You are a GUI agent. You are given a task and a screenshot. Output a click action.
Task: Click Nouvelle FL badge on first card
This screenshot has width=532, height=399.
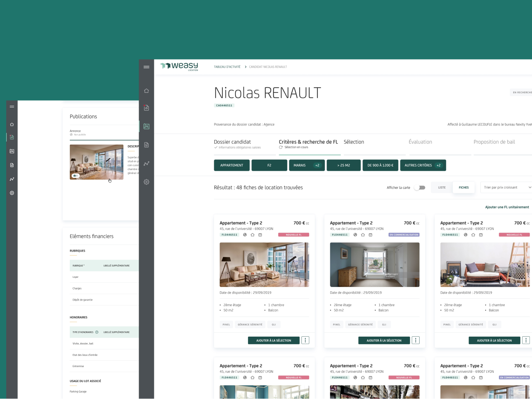pyautogui.click(x=294, y=235)
